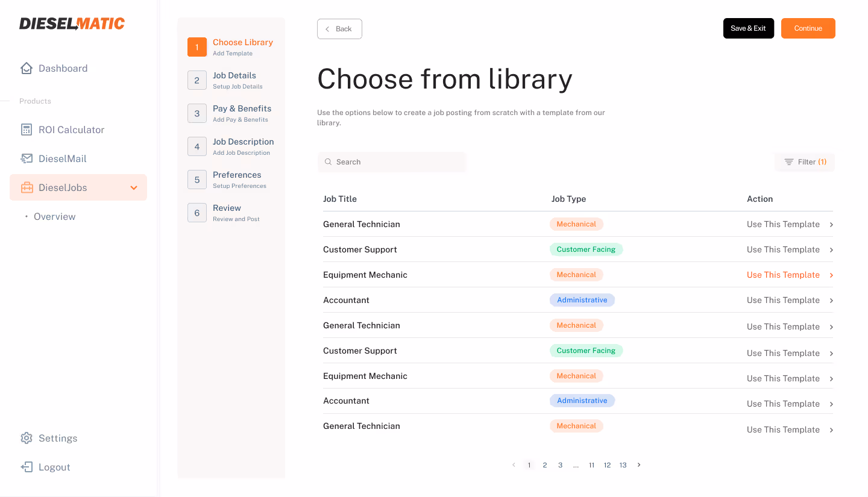Click the orange arrow beside the highlighted template
868x497 pixels.
[x=831, y=275]
